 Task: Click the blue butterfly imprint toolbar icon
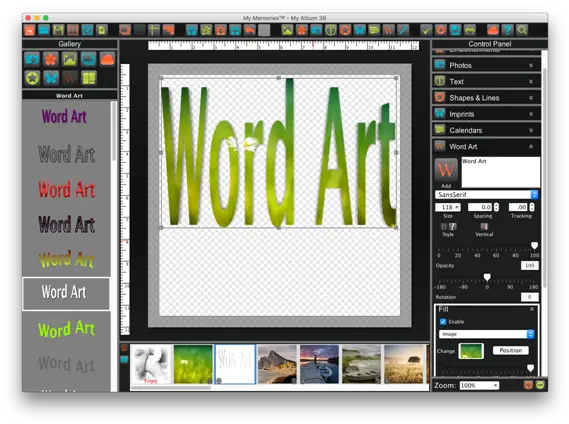(x=359, y=30)
